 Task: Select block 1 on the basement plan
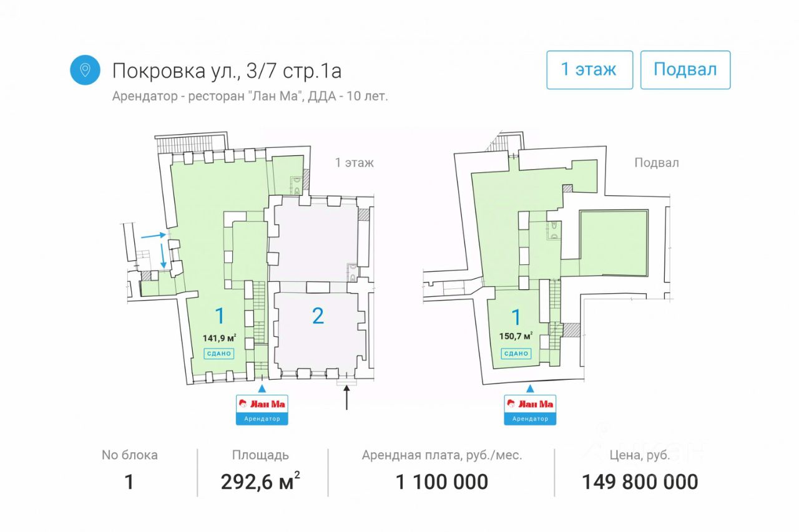pyautogui.click(x=516, y=316)
